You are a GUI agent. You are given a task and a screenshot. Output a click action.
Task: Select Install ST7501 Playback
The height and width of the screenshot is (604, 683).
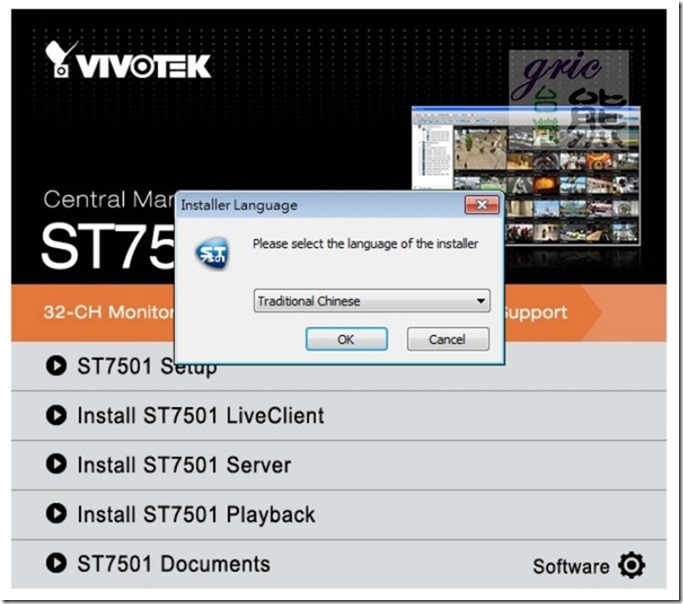click(196, 514)
